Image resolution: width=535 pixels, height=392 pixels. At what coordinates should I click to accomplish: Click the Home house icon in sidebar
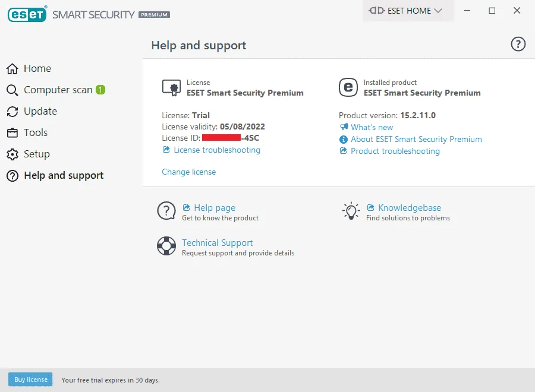pyautogui.click(x=12, y=68)
